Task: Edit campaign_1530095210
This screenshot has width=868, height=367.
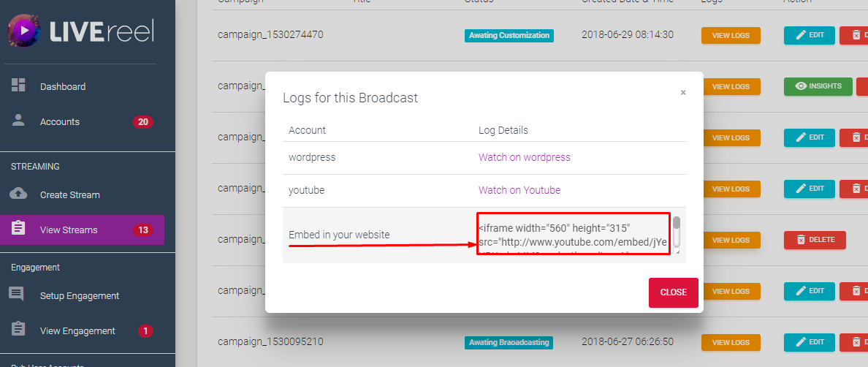Action: coord(810,342)
